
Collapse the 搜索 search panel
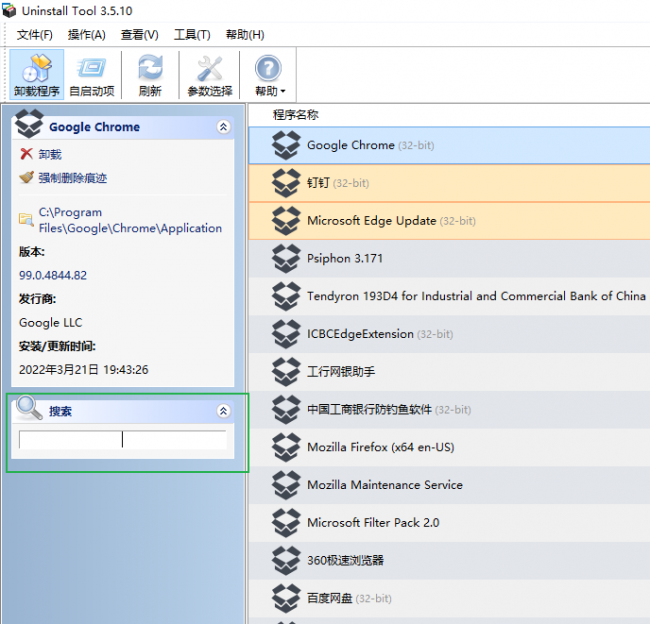click(223, 411)
